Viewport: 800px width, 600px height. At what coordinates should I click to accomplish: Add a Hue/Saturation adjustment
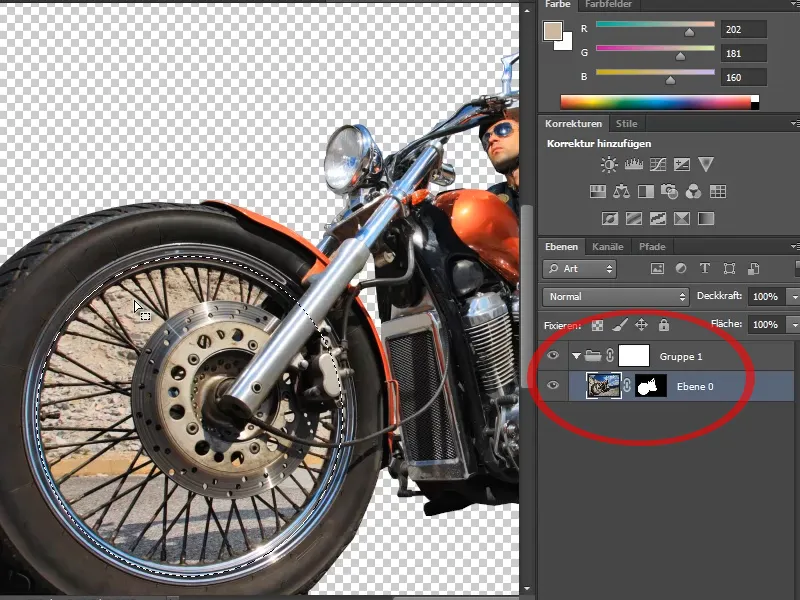(x=597, y=191)
